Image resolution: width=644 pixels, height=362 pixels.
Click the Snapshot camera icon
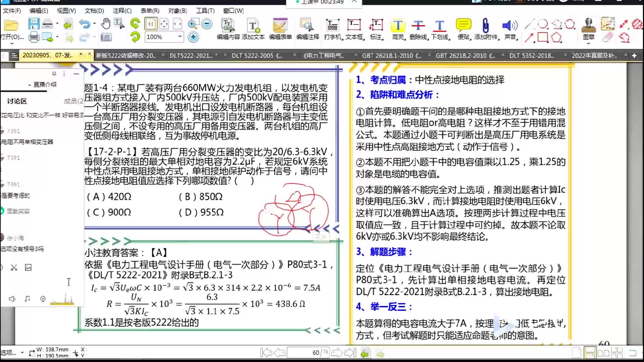106,37
